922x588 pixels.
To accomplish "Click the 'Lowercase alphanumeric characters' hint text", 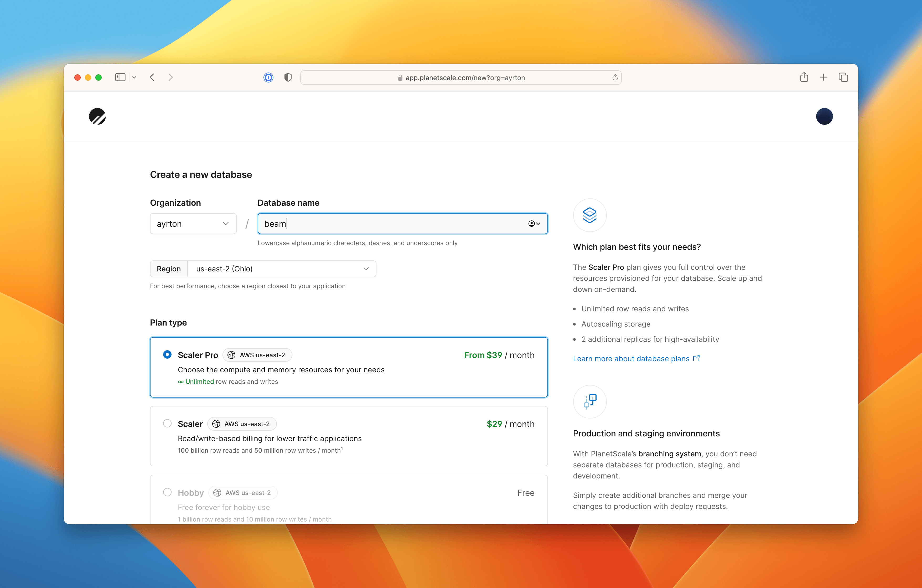I will [358, 243].
